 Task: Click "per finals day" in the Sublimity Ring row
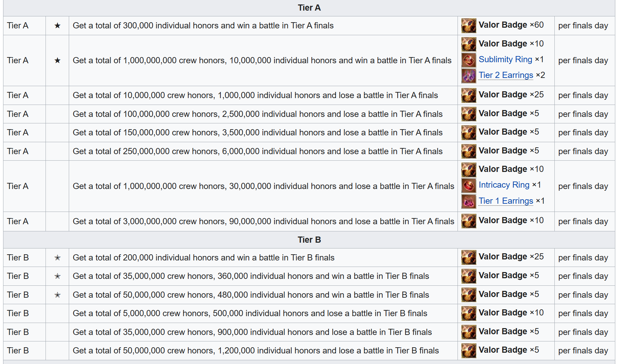pos(583,60)
